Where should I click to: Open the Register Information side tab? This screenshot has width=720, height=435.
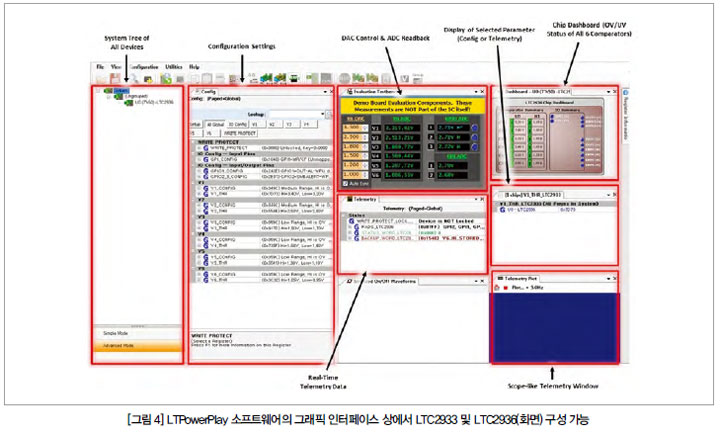click(625, 115)
